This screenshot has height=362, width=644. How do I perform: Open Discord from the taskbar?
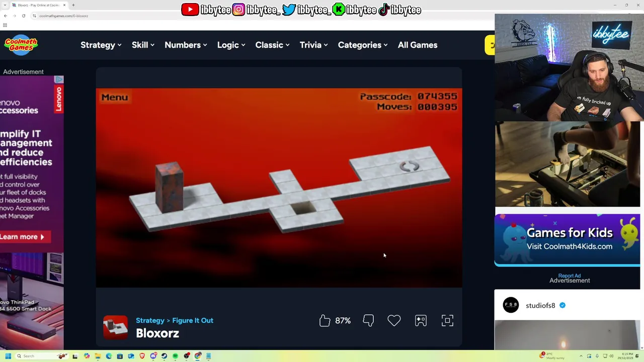click(153, 356)
